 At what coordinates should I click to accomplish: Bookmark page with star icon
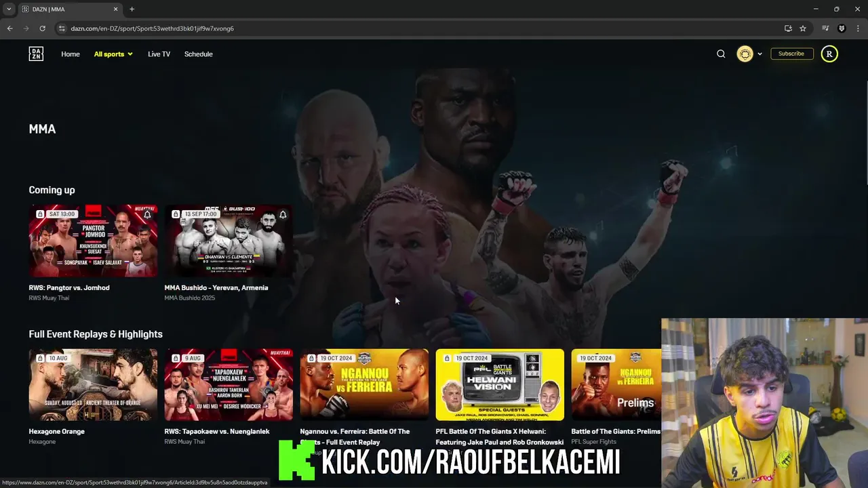tap(803, 28)
